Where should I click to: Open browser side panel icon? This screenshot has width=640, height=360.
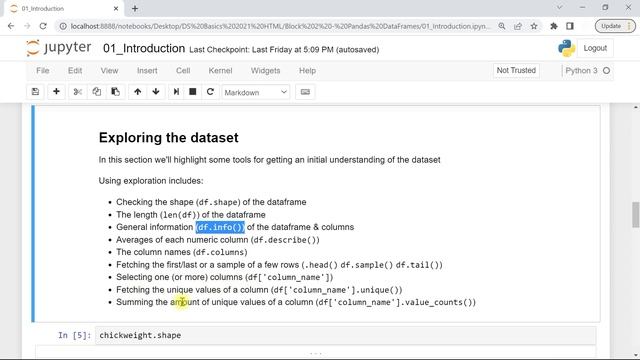570,26
